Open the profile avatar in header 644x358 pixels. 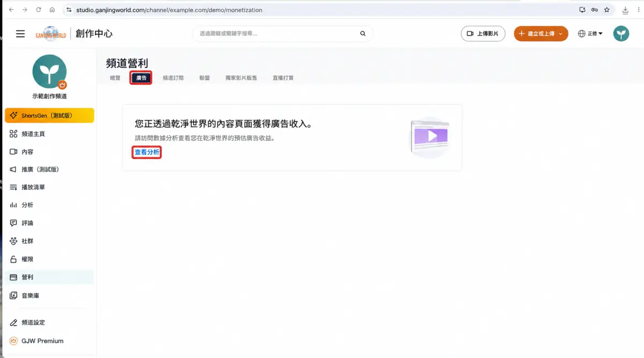point(621,34)
